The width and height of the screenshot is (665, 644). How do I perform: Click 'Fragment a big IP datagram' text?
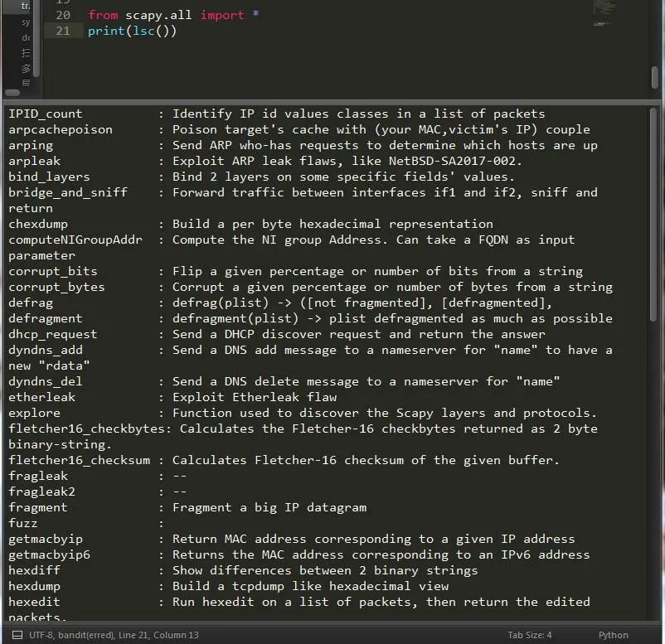(x=269, y=507)
